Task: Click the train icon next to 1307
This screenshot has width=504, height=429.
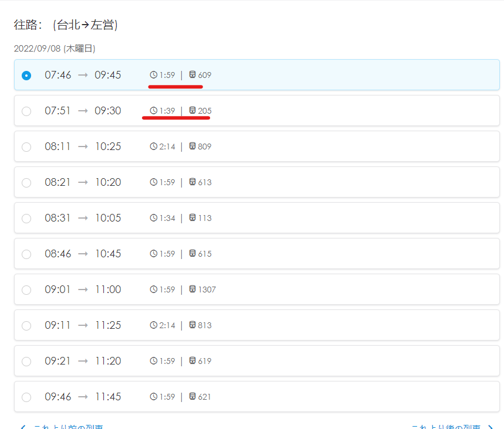Action: 192,290
